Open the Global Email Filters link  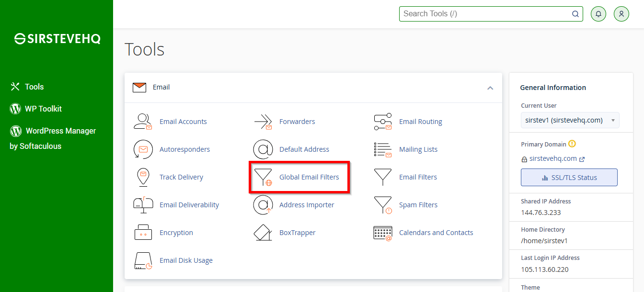309,177
